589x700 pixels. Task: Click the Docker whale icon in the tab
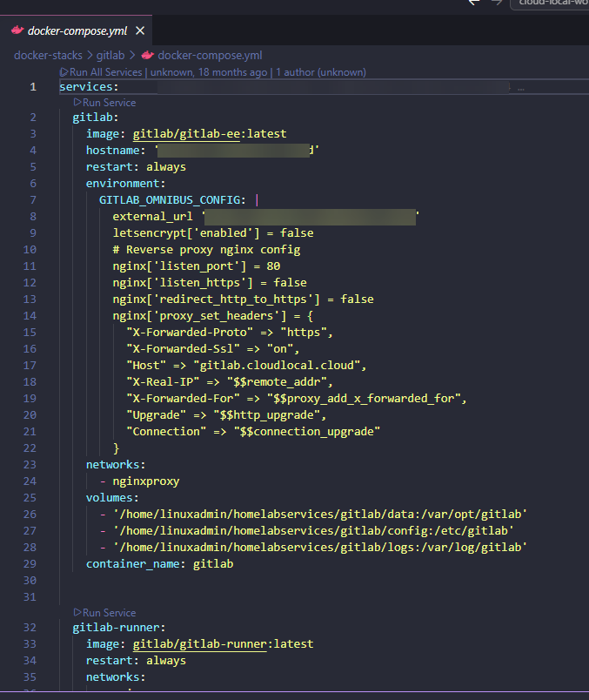coord(17,30)
